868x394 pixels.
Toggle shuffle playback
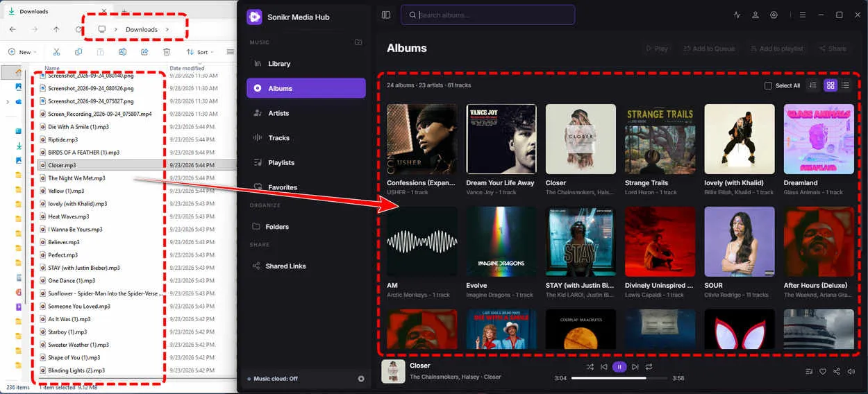click(590, 366)
